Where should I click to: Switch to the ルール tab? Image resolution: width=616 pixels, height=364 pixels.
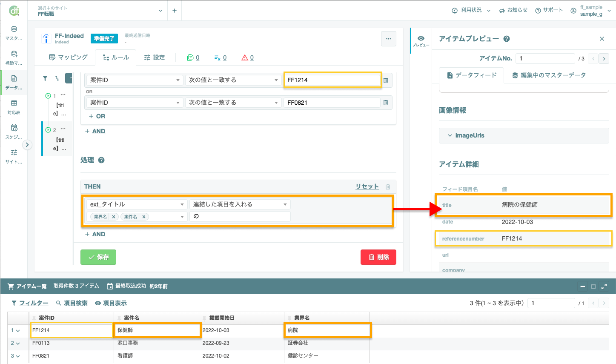point(116,57)
